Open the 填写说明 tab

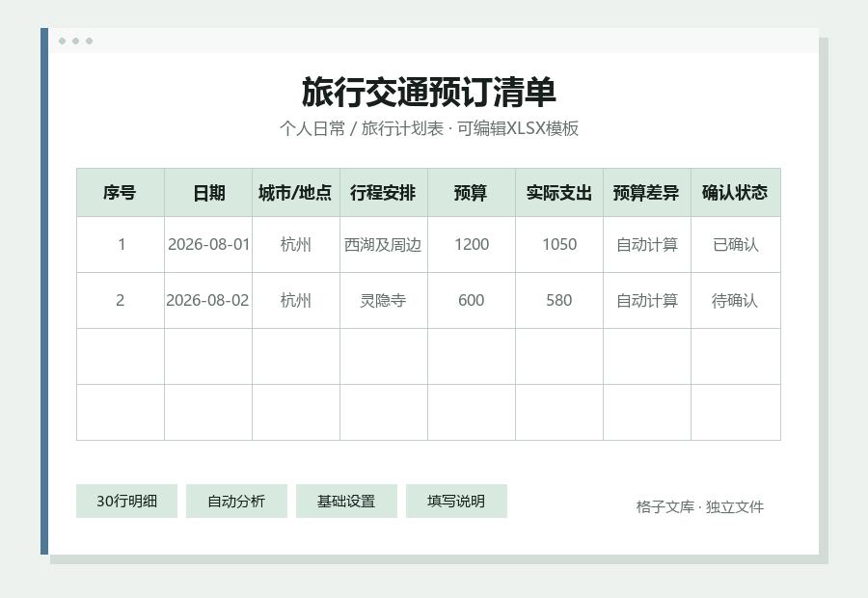(456, 502)
